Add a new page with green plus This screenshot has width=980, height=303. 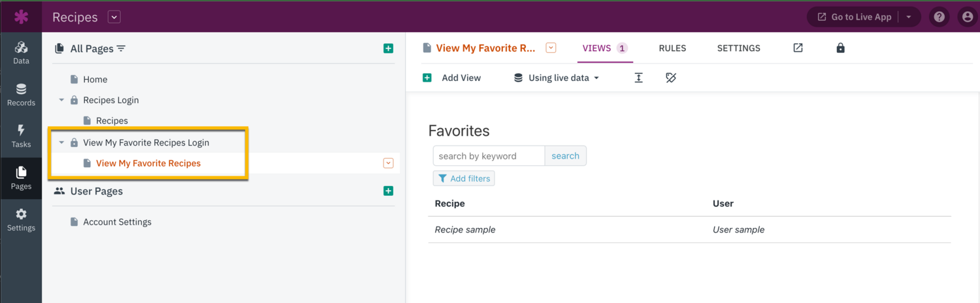[x=388, y=48]
